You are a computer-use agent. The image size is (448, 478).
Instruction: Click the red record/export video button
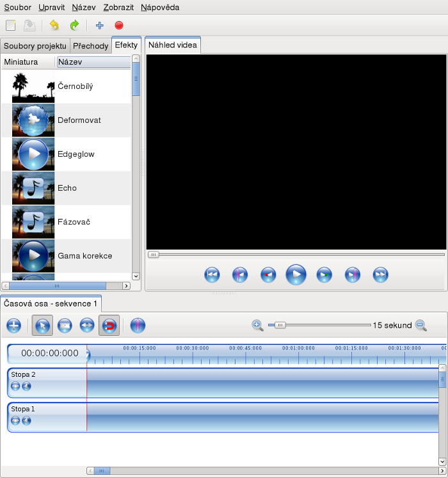click(x=118, y=26)
